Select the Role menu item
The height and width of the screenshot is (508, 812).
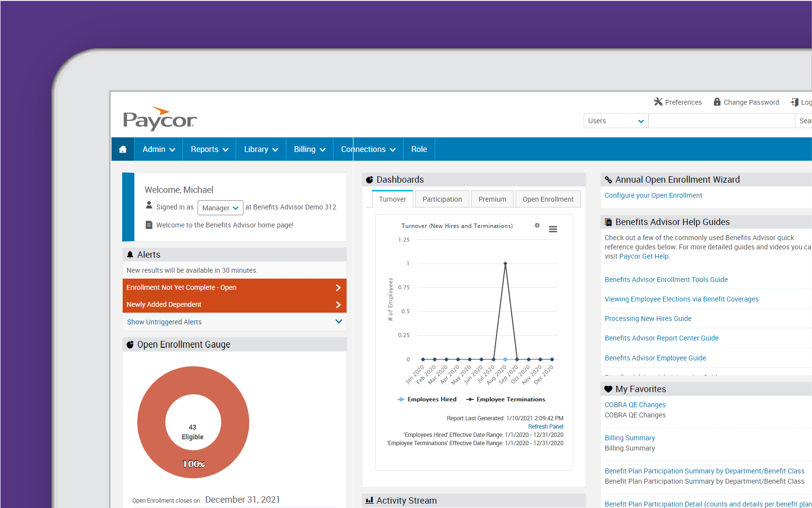click(419, 149)
